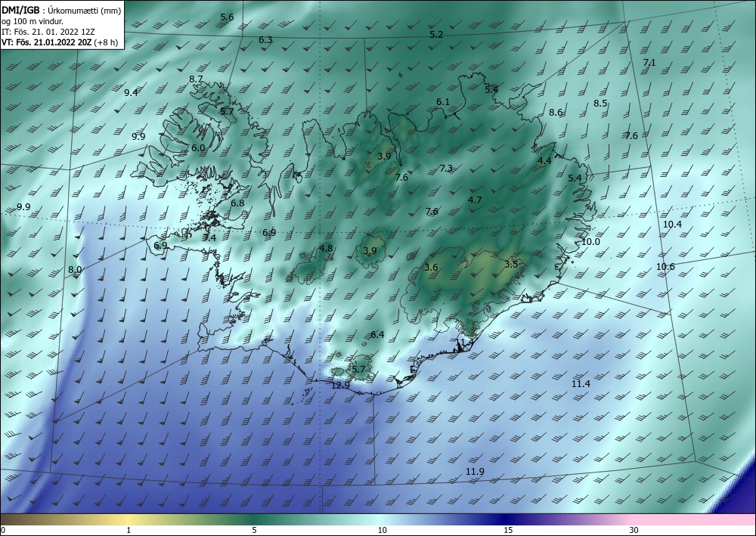Click the map value 3.5
Screen dimensions: 756x536
click(511, 265)
